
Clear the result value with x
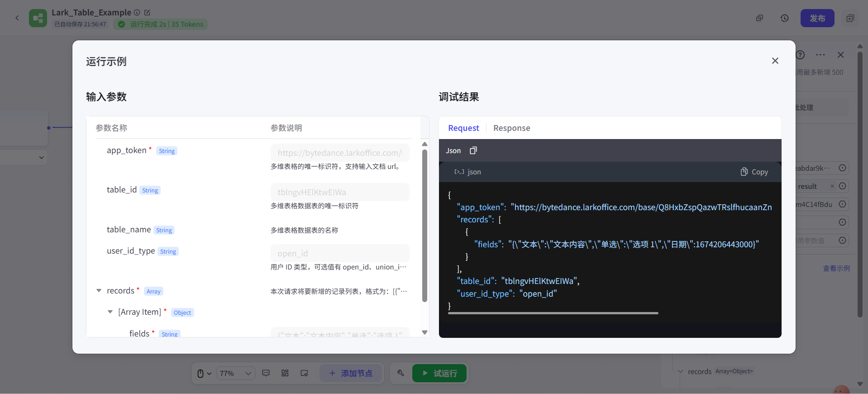click(x=832, y=186)
